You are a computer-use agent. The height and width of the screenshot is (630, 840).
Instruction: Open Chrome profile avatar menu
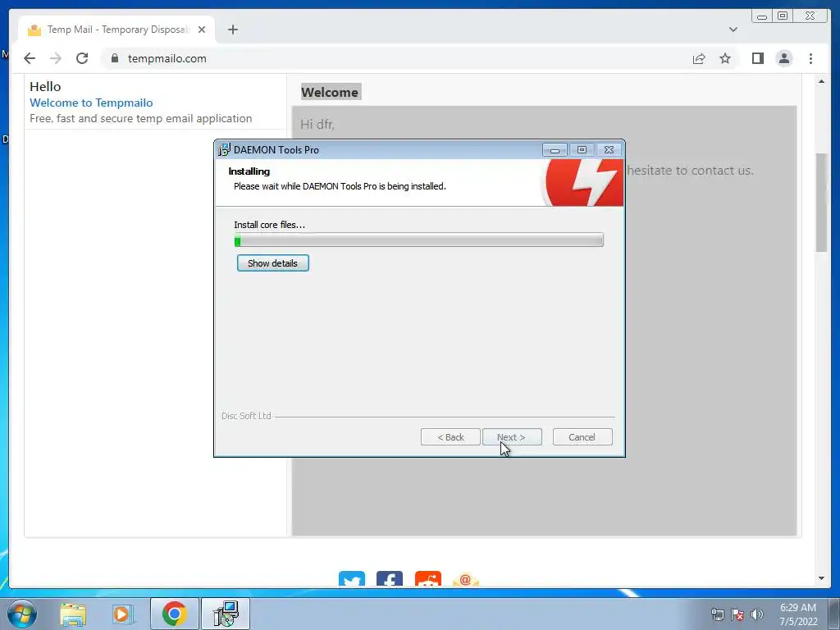click(783, 58)
